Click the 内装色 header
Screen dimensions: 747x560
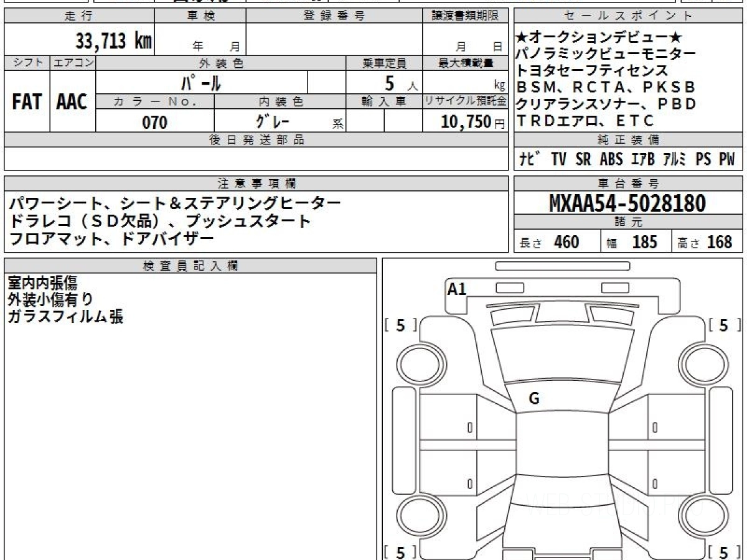280,101
